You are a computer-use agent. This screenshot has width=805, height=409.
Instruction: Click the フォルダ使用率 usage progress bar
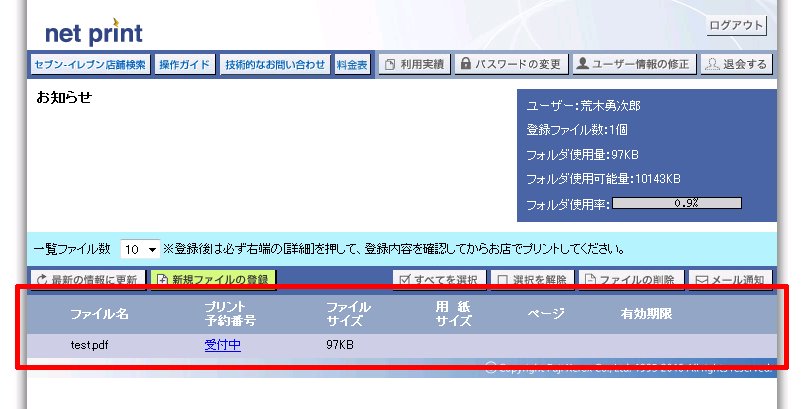click(676, 203)
